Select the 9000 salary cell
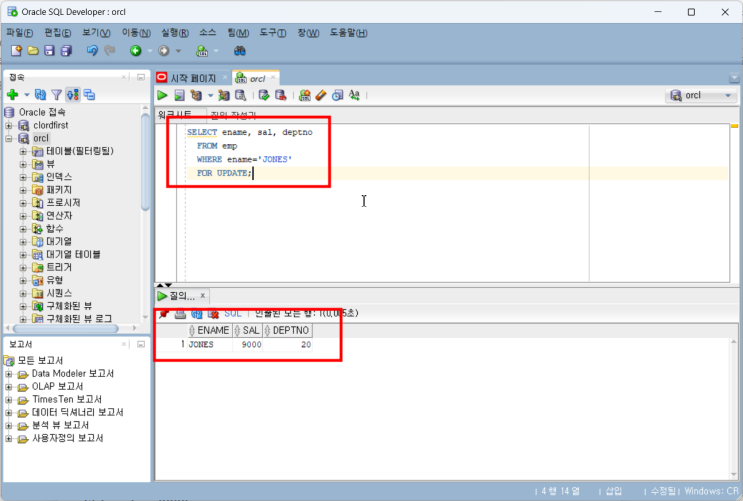 [x=247, y=345]
